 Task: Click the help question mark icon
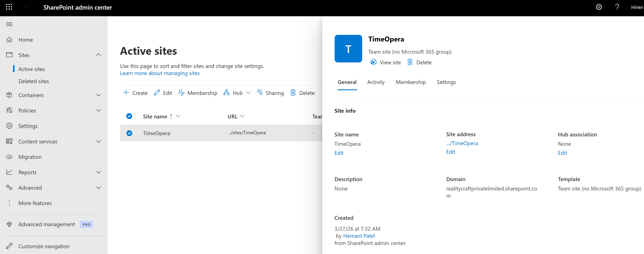[617, 7]
